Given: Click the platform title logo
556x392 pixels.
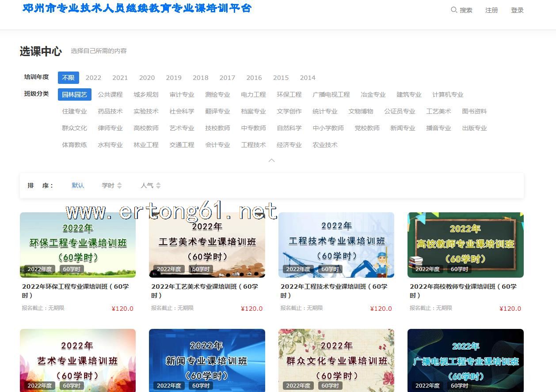Looking at the screenshot, I should 137,8.
